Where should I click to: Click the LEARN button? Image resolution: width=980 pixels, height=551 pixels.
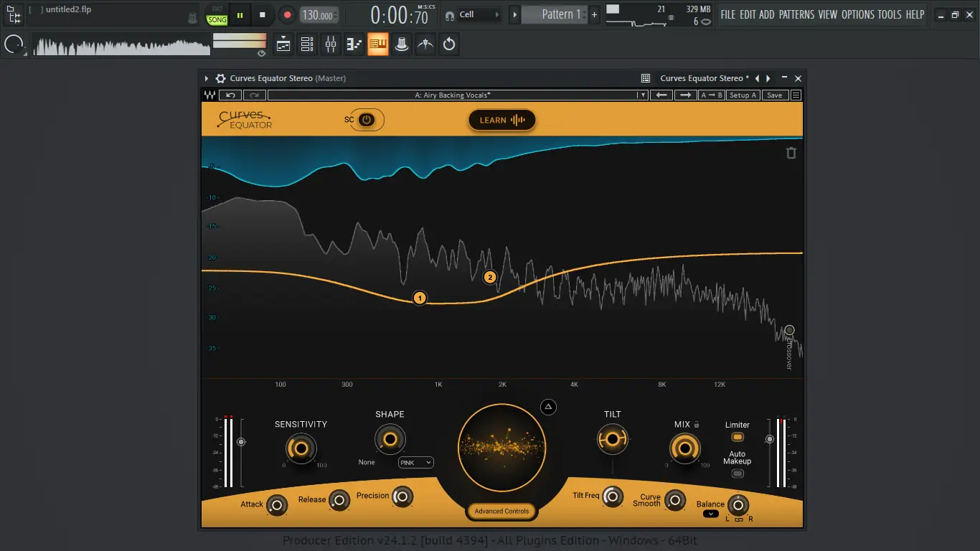click(x=502, y=120)
